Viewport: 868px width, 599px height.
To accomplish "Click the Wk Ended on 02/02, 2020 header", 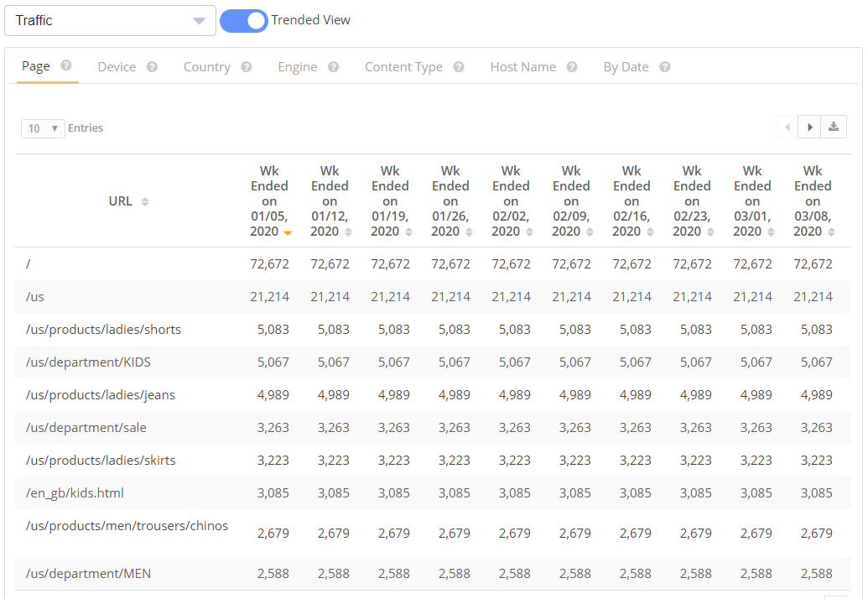I will point(511,201).
